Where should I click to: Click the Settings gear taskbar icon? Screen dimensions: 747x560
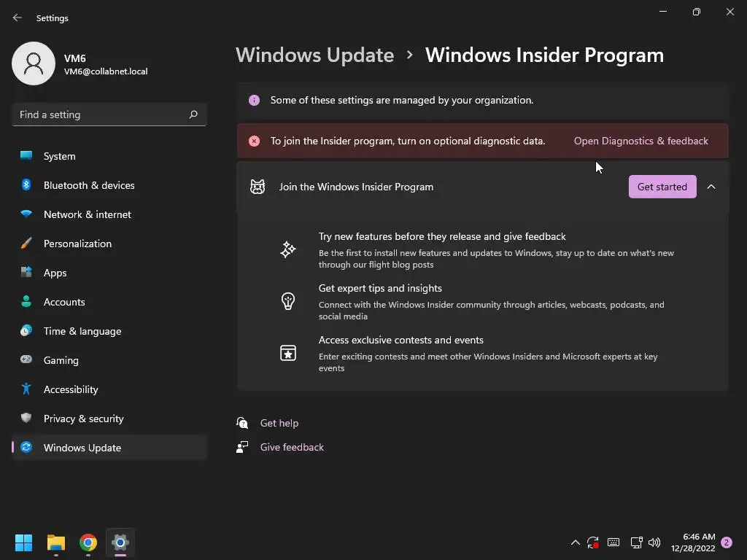[x=120, y=542]
